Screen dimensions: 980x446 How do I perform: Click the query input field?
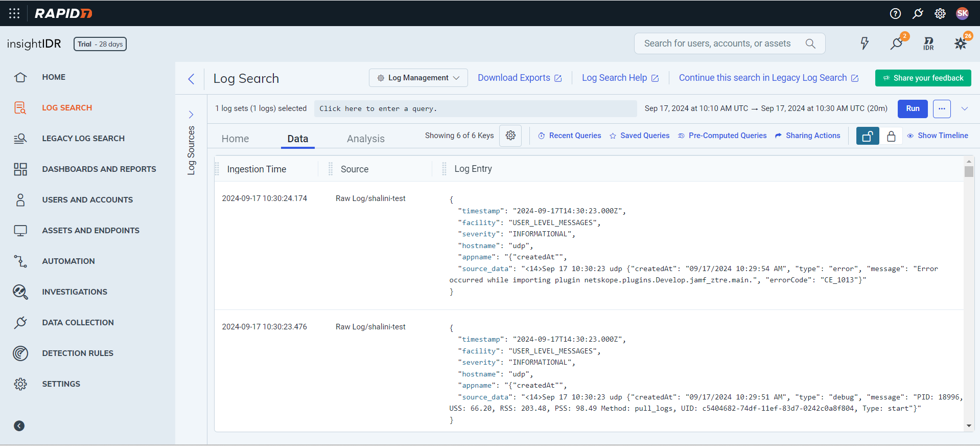[475, 108]
